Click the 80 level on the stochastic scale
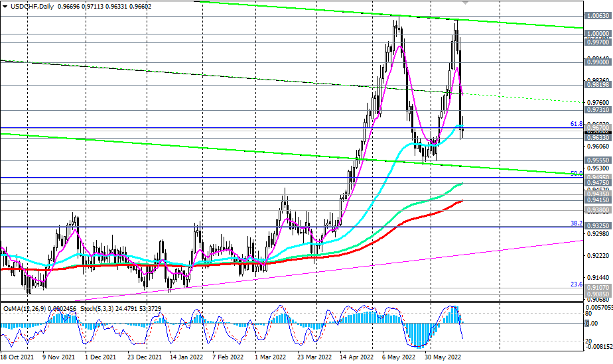 point(588,313)
